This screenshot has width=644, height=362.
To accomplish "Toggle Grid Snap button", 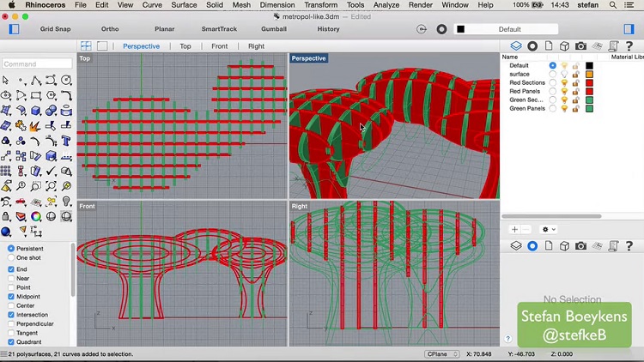I will 56,29.
